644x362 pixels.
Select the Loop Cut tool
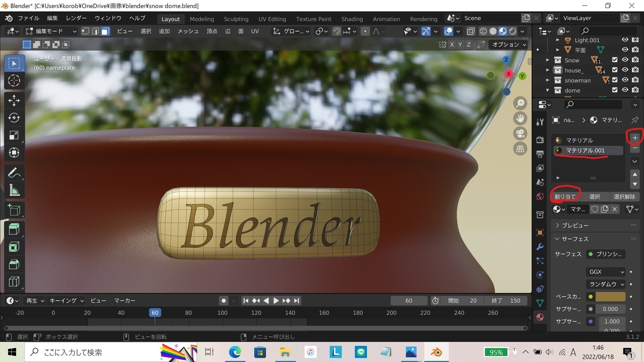tap(14, 282)
